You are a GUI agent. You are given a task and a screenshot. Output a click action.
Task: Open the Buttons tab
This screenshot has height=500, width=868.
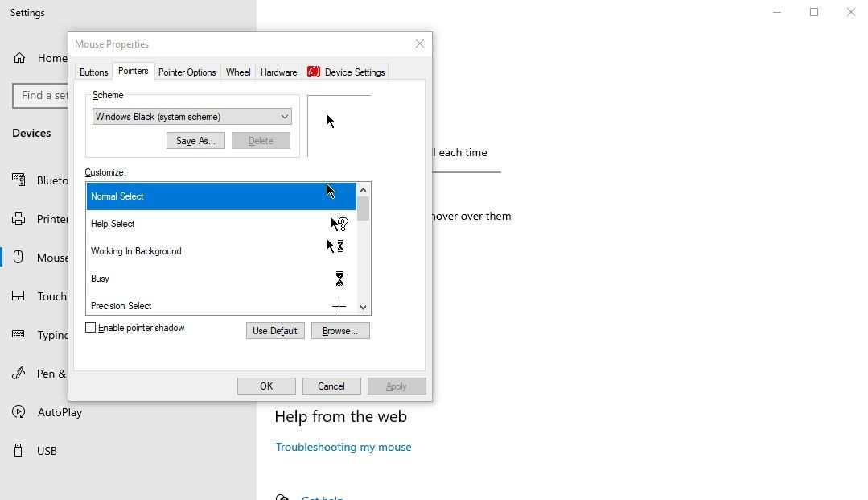click(93, 72)
